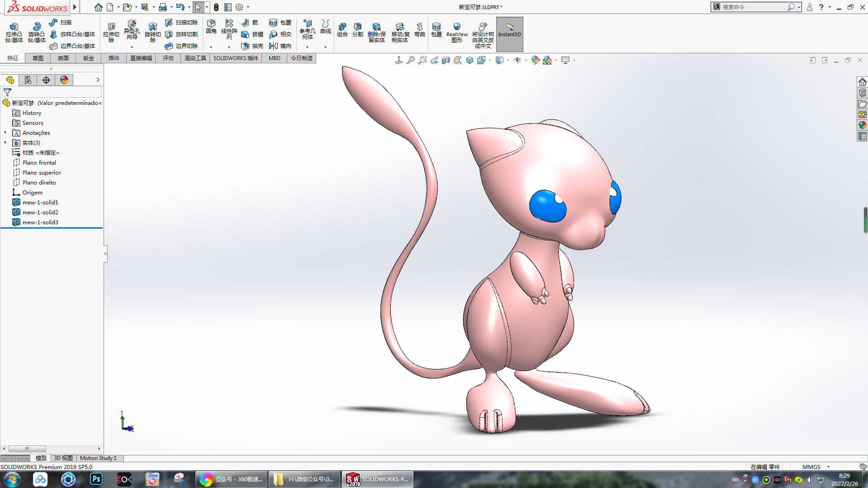Expand the SOLIDWORKS menu arrow
The height and width of the screenshot is (488, 868).
pos(75,7)
